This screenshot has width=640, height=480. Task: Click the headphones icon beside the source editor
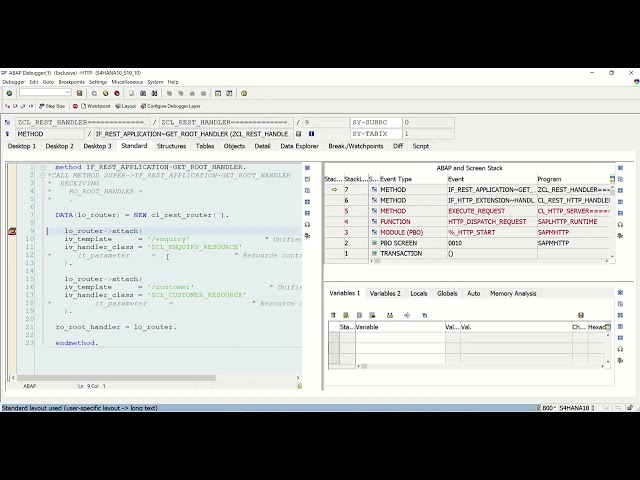(x=307, y=224)
